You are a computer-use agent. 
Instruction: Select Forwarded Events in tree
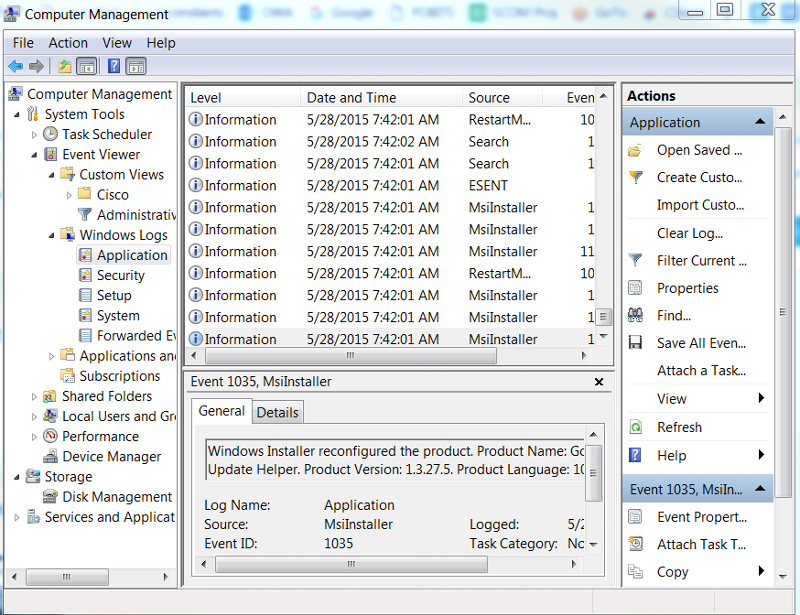tap(136, 336)
